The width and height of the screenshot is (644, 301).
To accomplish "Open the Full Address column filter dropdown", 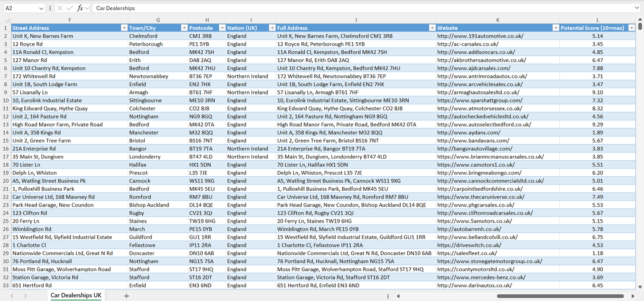I will click(432, 28).
